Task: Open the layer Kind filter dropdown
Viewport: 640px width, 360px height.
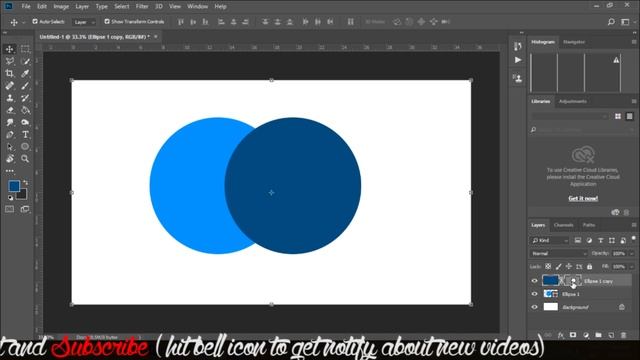Action: [x=550, y=240]
